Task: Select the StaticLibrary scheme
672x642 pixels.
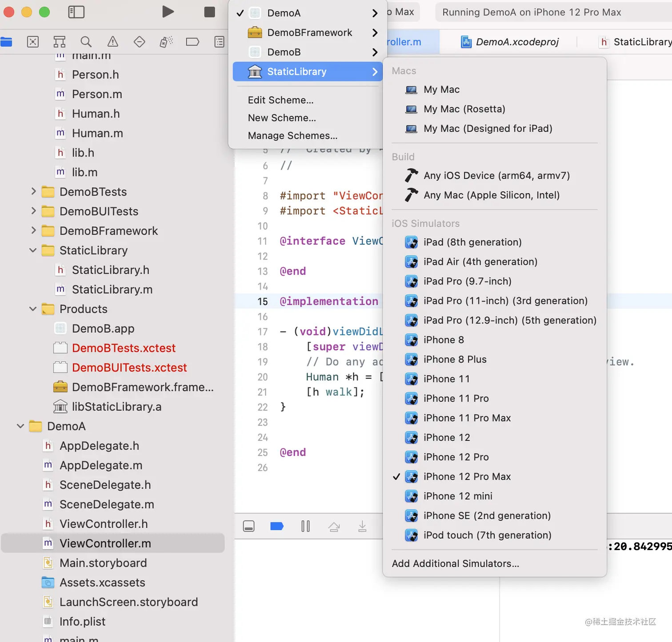Action: click(x=308, y=72)
